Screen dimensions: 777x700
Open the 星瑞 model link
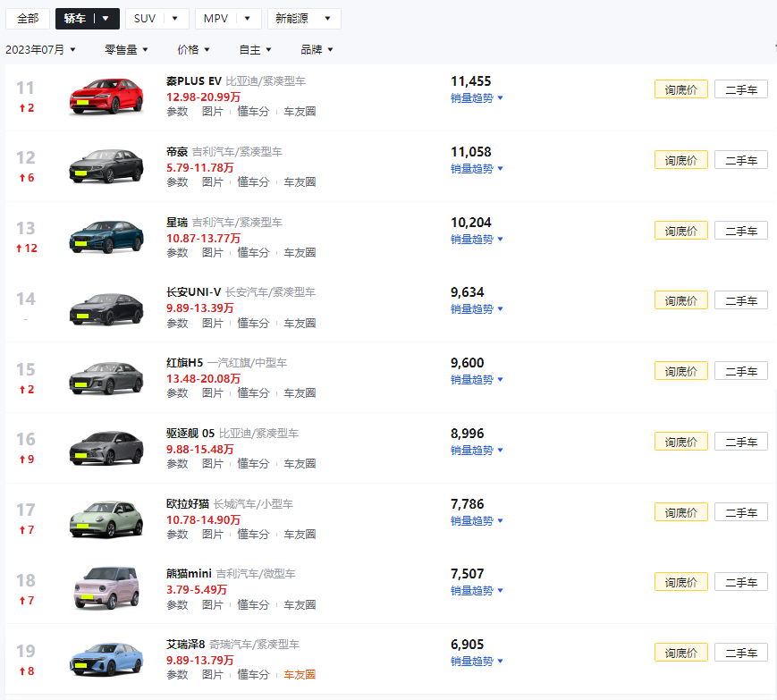177,223
